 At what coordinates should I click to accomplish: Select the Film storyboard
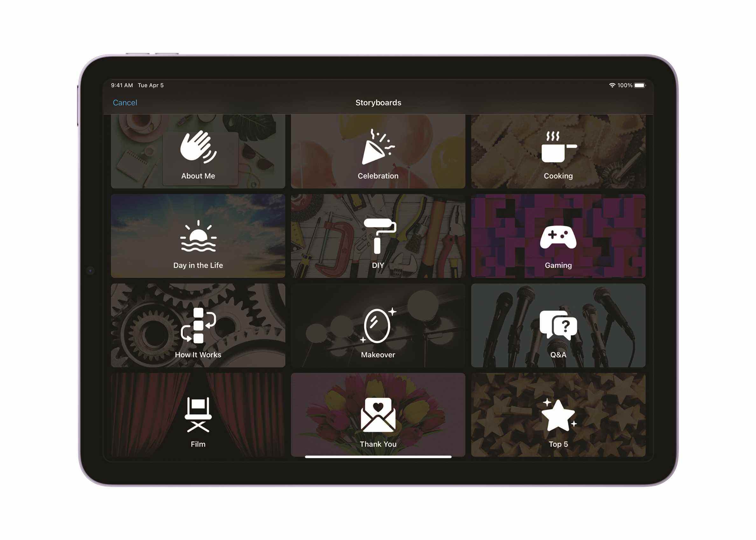[198, 416]
